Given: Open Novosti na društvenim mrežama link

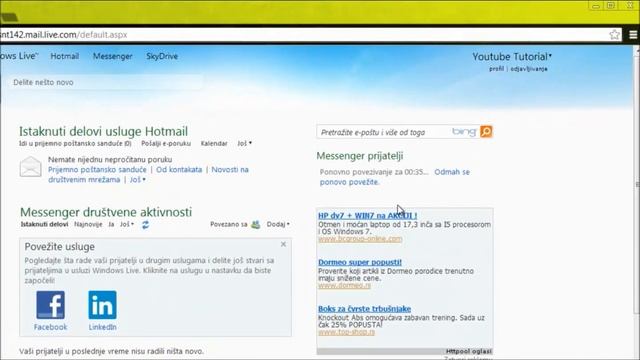Looking at the screenshot, I should tap(148, 175).
